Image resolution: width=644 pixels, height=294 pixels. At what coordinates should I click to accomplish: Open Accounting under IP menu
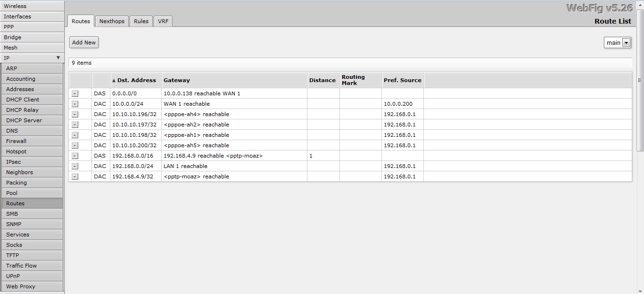coord(32,79)
